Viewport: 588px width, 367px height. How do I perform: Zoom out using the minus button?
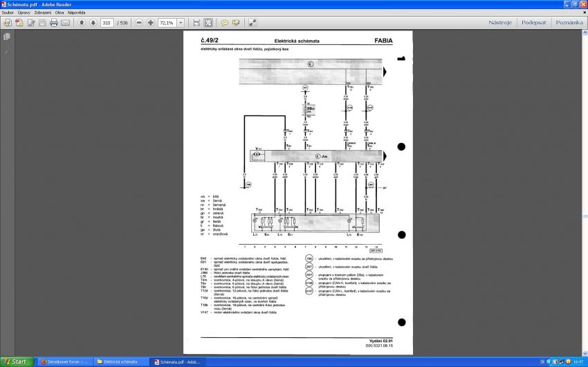[139, 23]
